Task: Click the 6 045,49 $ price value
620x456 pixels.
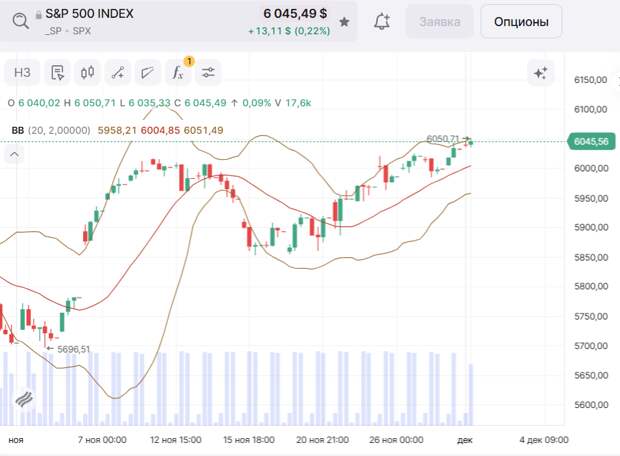Action: point(295,14)
